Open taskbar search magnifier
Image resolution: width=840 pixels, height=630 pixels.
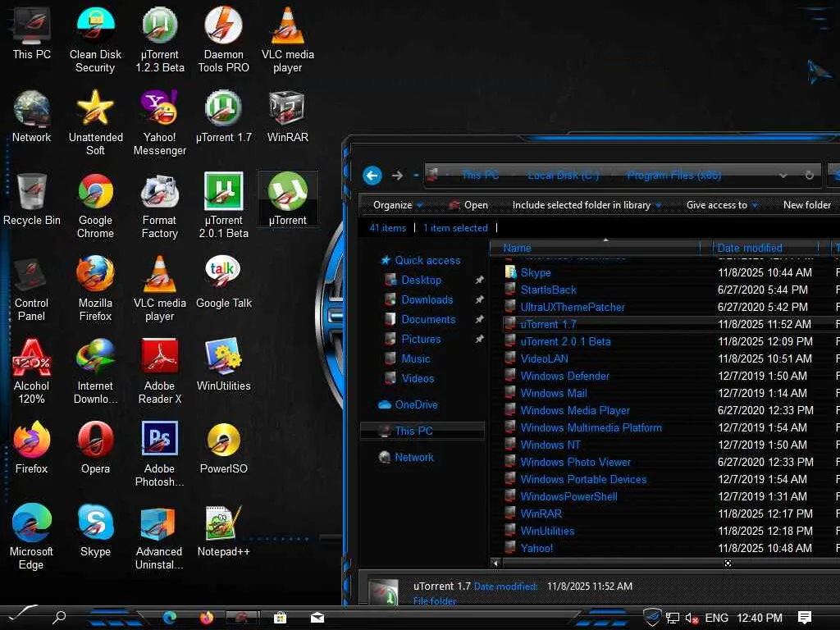59,618
